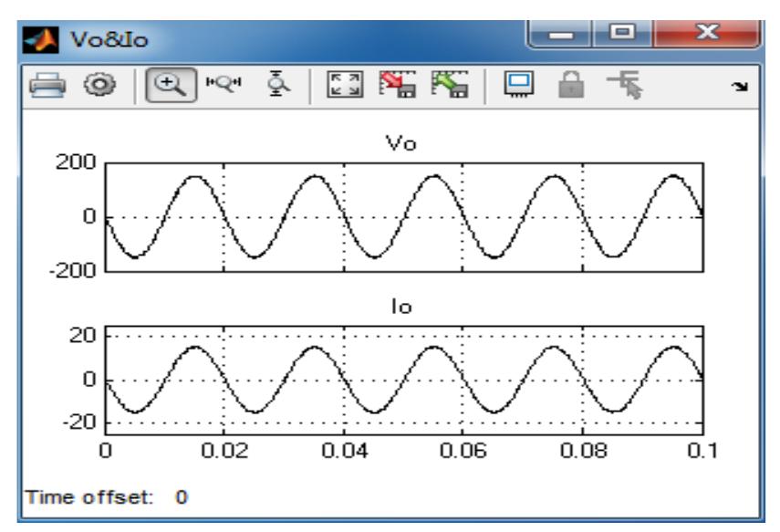This screenshot has width=780, height=532.
Task: Maximize the Vo&Io scope window
Action: [x=622, y=34]
